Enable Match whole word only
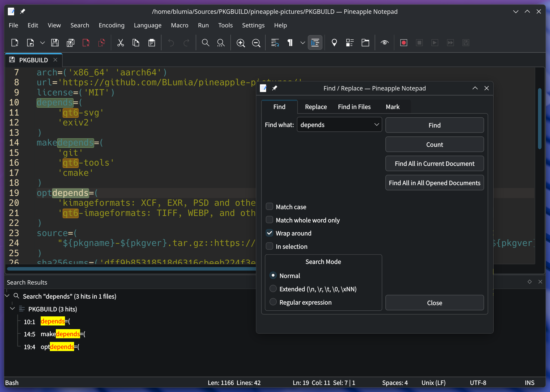Image resolution: width=550 pixels, height=392 pixels. click(x=270, y=220)
